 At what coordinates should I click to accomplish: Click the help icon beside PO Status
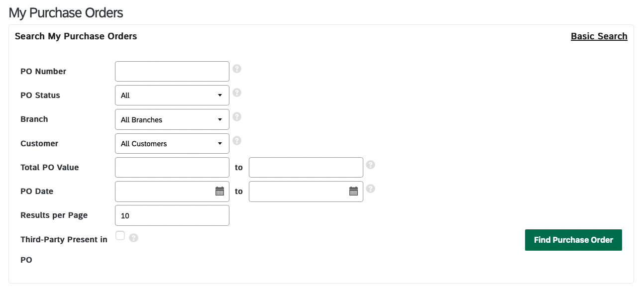[x=237, y=93]
